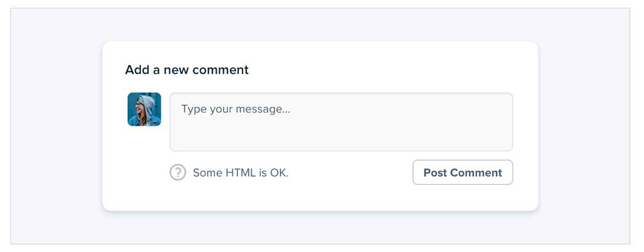This screenshot has width=644, height=252.
Task: Submit using the Post Comment button
Action: (463, 173)
